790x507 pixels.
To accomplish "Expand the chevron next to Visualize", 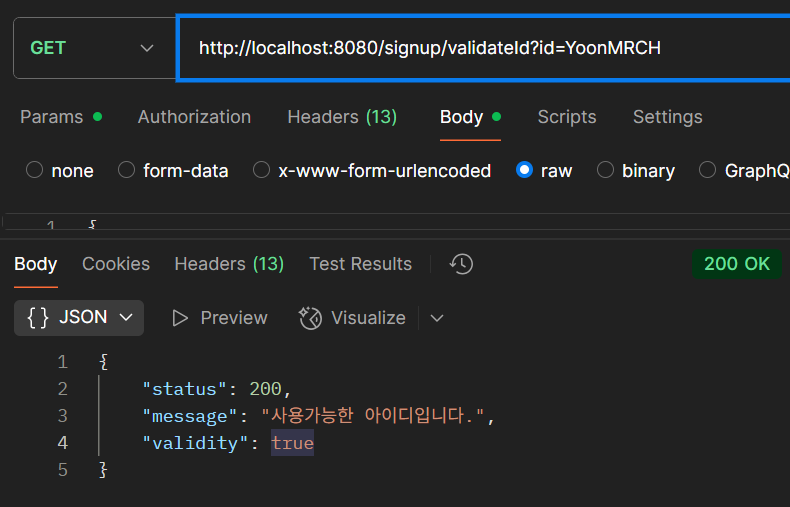I will click(437, 318).
